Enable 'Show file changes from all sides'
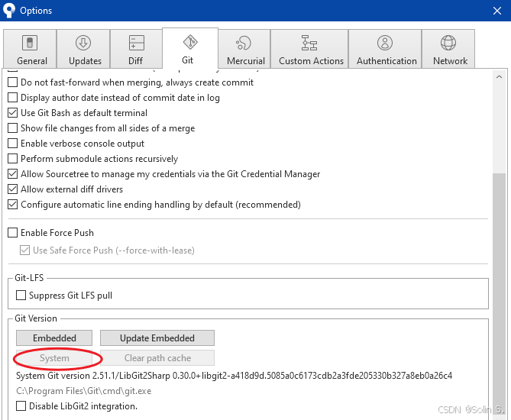The image size is (511, 420). tap(12, 128)
